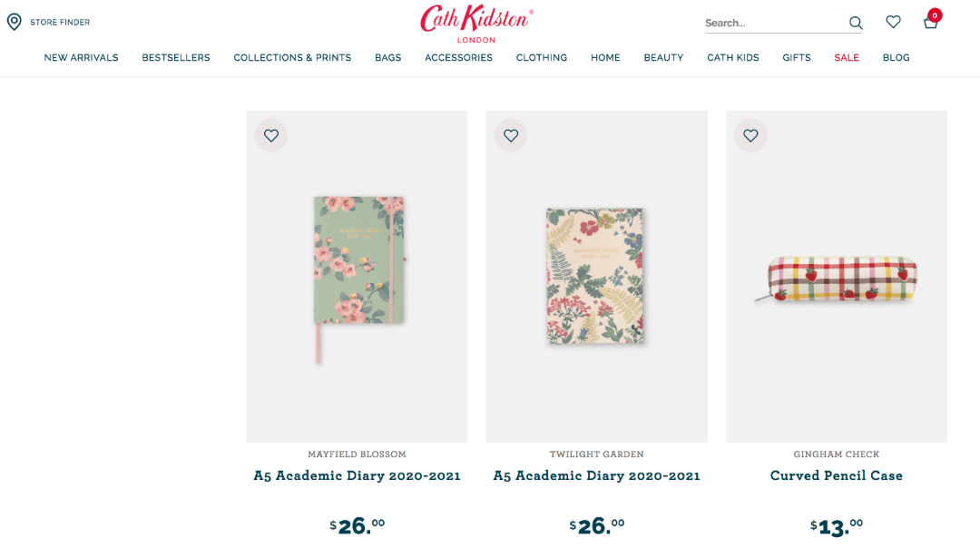Image resolution: width=980 pixels, height=548 pixels.
Task: Click the Search input field
Action: (771, 23)
